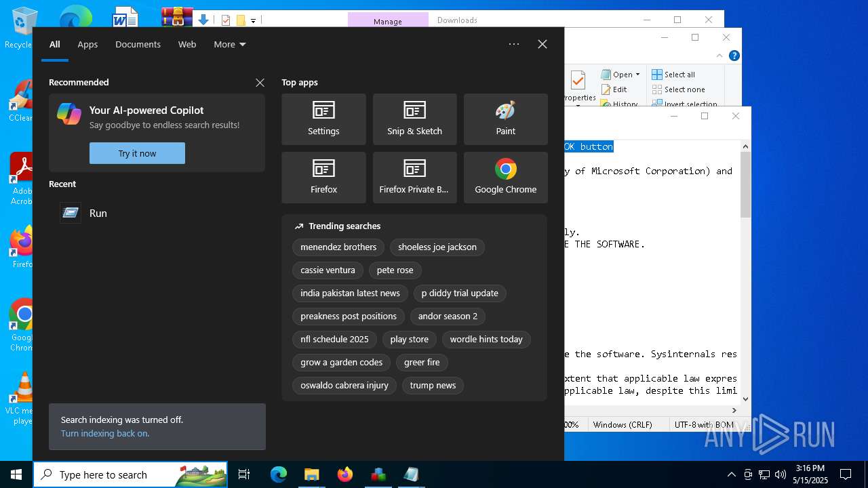This screenshot has height=488, width=868.
Task: Search nfl schedule 2025
Action: click(334, 340)
